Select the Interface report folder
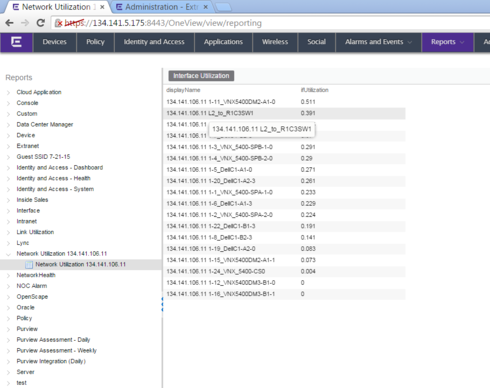Screen dimensions: 490x388 pyautogui.click(x=28, y=211)
